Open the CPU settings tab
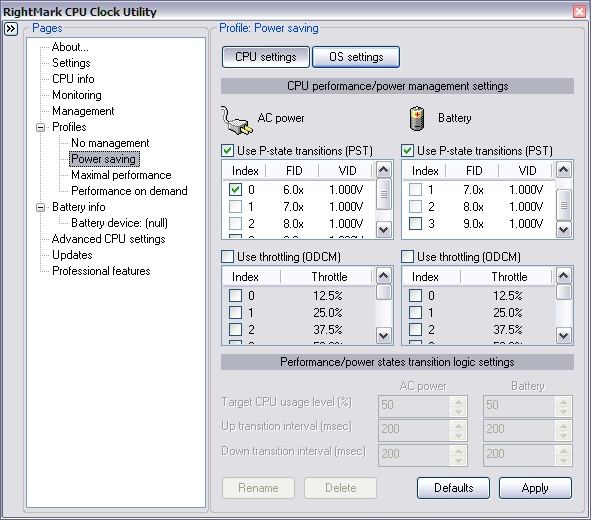 pyautogui.click(x=266, y=57)
